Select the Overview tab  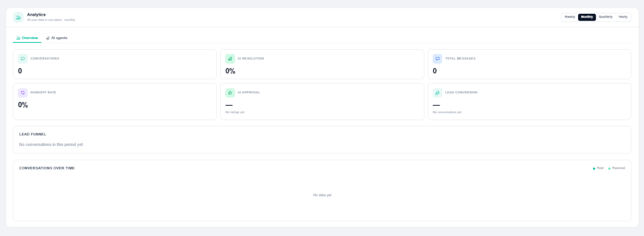pyautogui.click(x=27, y=38)
